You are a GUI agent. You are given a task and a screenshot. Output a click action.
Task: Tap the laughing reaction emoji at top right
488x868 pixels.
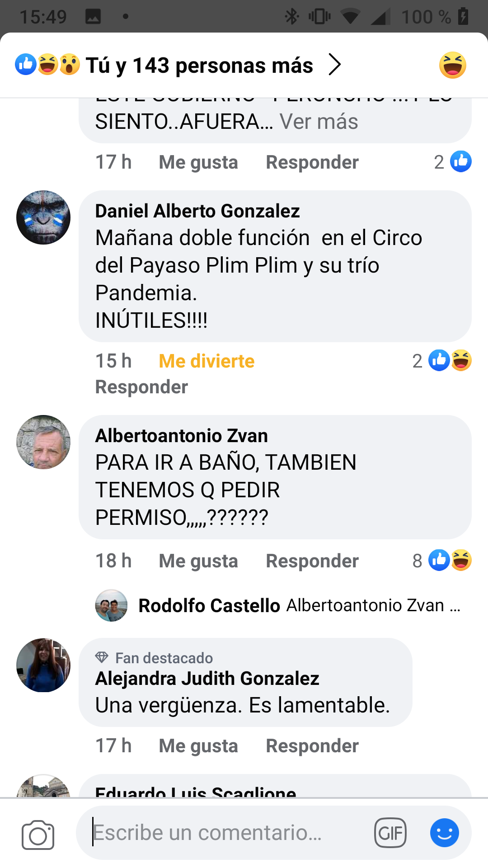tap(452, 65)
